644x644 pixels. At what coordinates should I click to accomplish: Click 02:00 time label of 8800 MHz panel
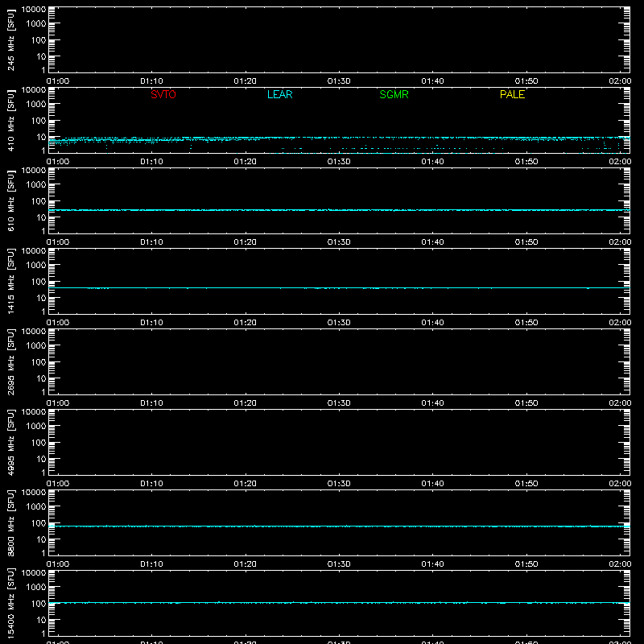620,564
